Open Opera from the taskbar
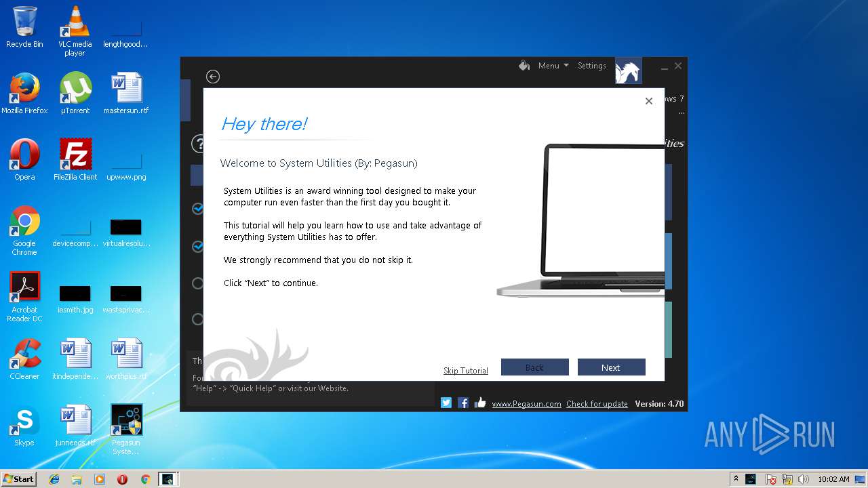 click(123, 479)
